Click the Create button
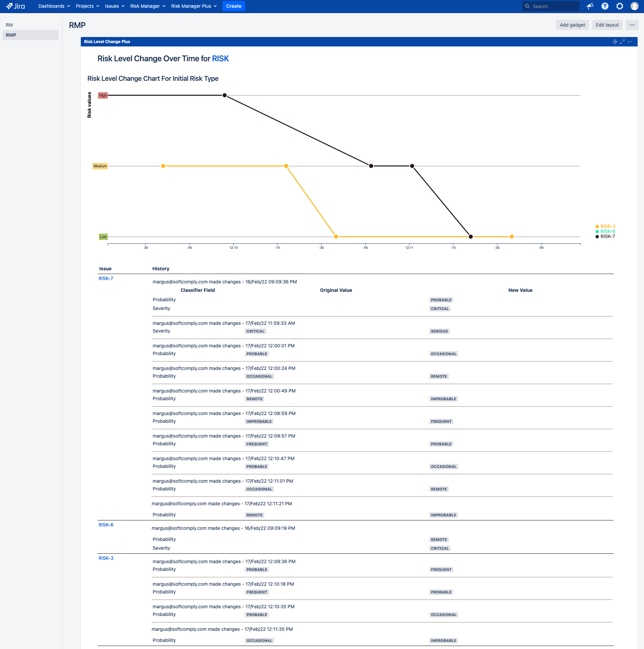 point(234,6)
